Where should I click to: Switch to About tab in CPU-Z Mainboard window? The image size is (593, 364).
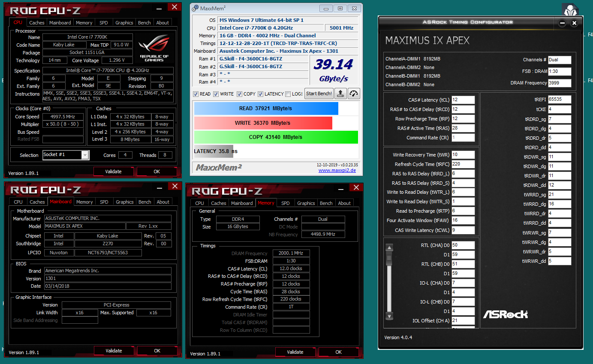163,202
